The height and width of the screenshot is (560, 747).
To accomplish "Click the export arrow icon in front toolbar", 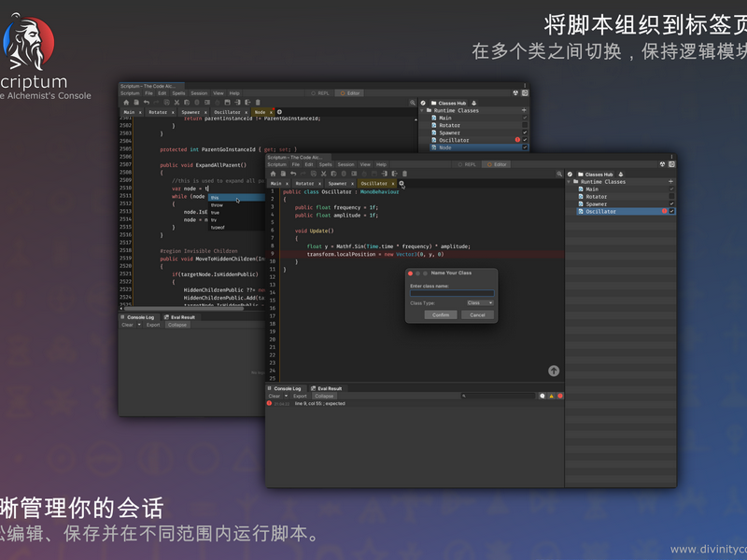I will pyautogui.click(x=394, y=174).
